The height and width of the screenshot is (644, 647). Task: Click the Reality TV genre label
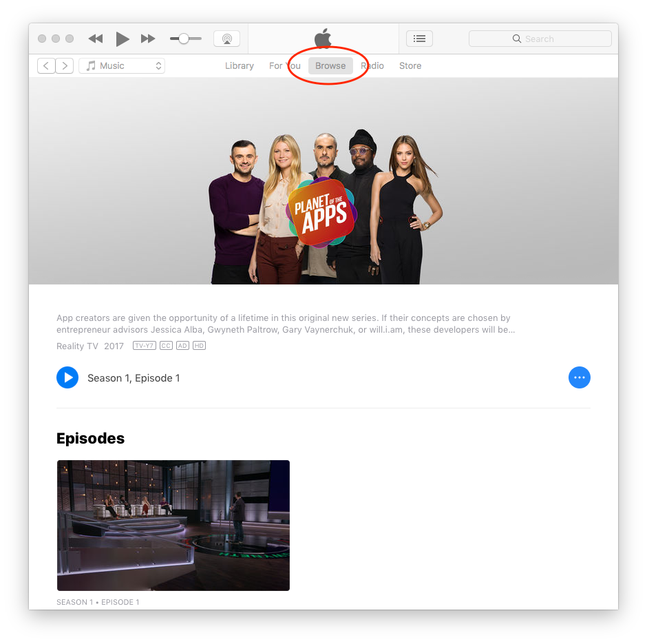pos(77,346)
